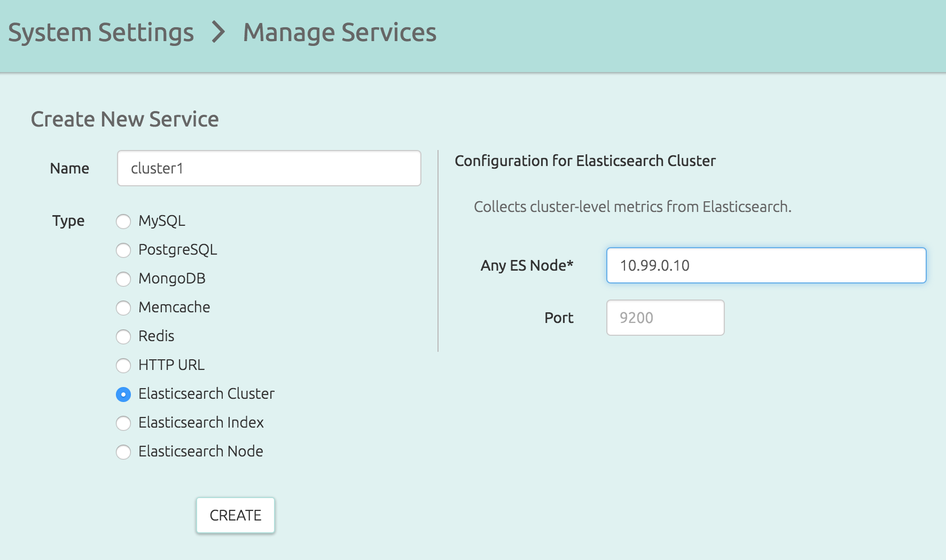This screenshot has height=560, width=946.
Task: Click the breadcrumb chevron separator
Action: [x=218, y=32]
